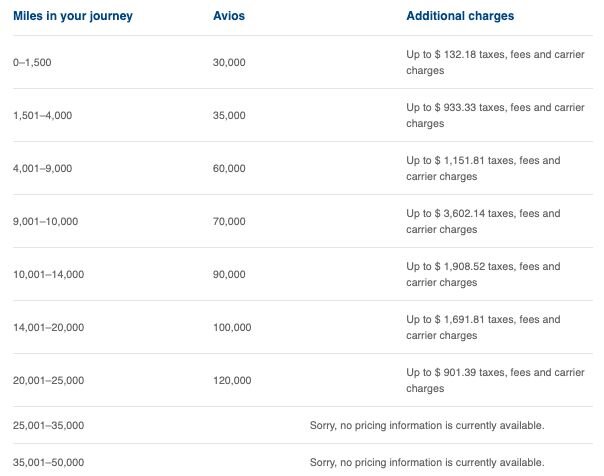Click the 60,000 Avios value
The width and height of the screenshot is (604, 476).
click(229, 168)
